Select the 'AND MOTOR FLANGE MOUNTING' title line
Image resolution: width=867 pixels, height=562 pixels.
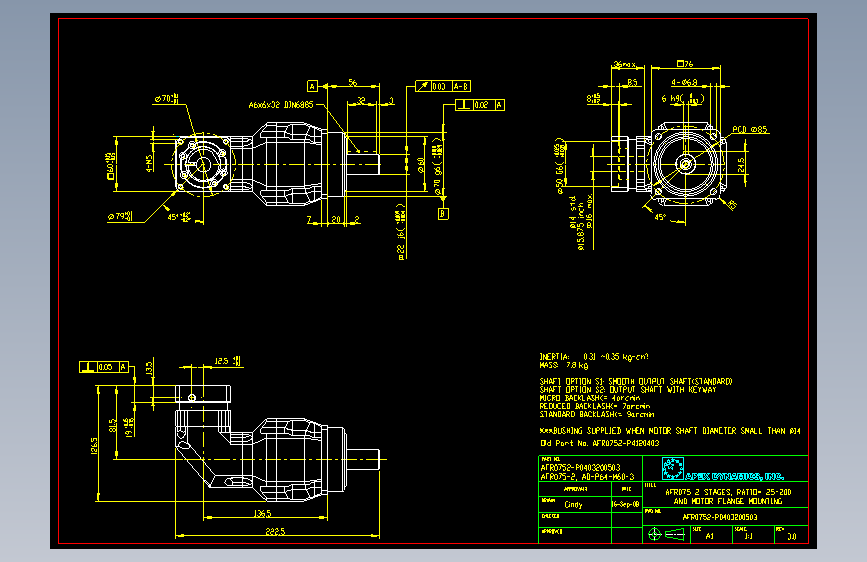pyautogui.click(x=728, y=501)
